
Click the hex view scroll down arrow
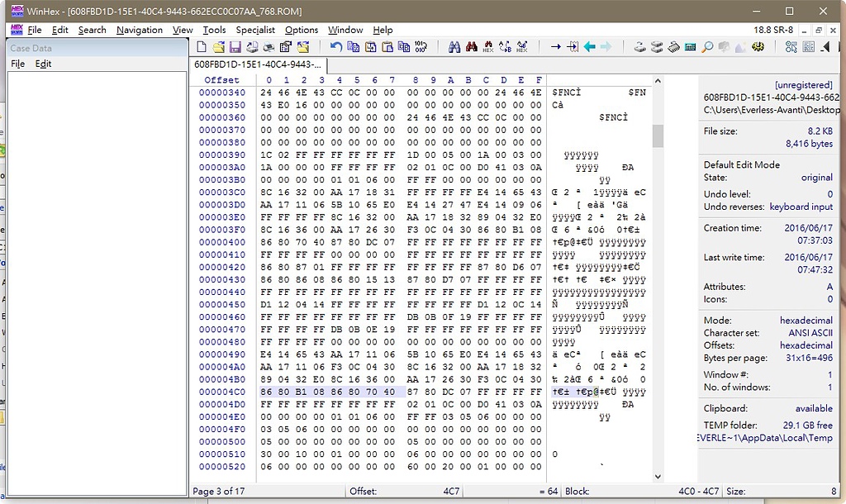(658, 477)
